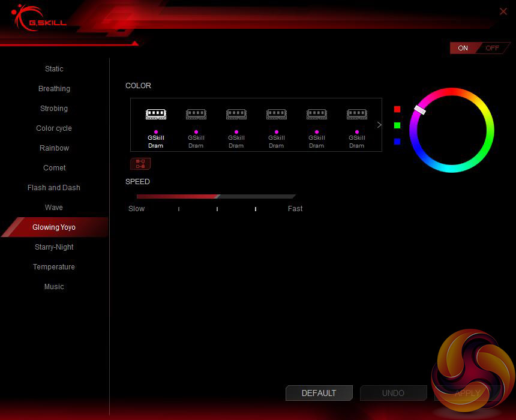Choose the Breathing lighting mode
Screen dimensions: 516x420
click(x=54, y=89)
